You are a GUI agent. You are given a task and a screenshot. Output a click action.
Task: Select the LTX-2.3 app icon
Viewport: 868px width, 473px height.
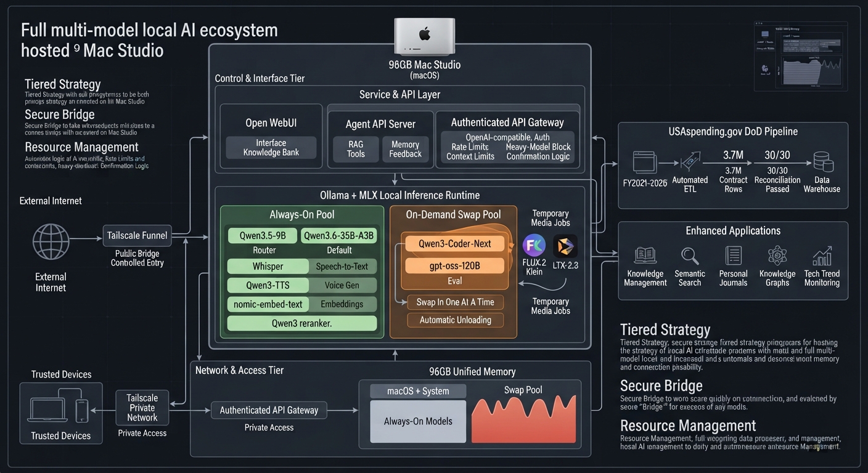565,246
